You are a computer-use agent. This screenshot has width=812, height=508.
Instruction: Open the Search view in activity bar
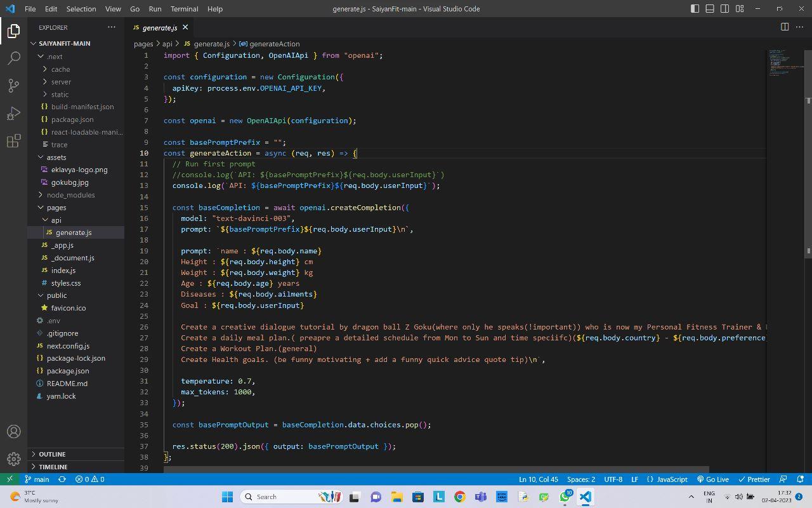14,58
